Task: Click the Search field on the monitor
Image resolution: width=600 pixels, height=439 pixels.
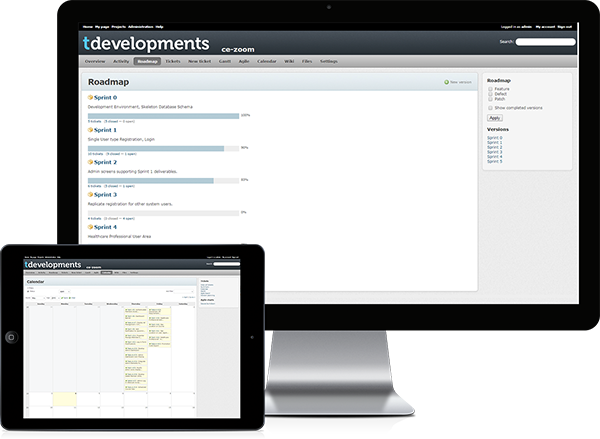Action: pos(545,42)
